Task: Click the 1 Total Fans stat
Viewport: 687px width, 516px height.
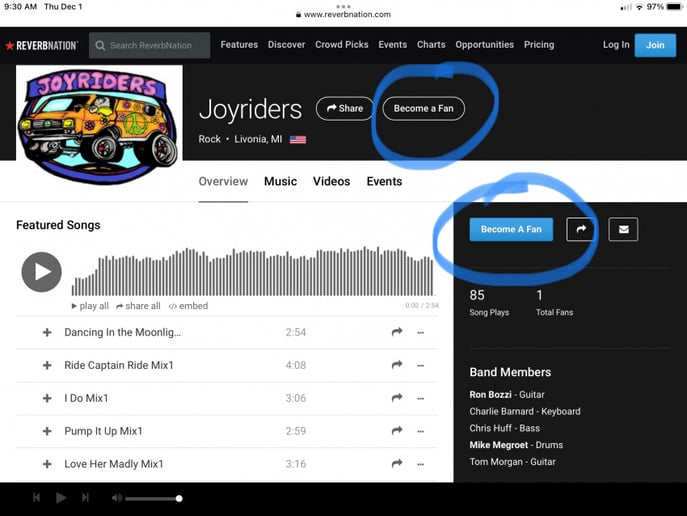Action: click(x=554, y=302)
